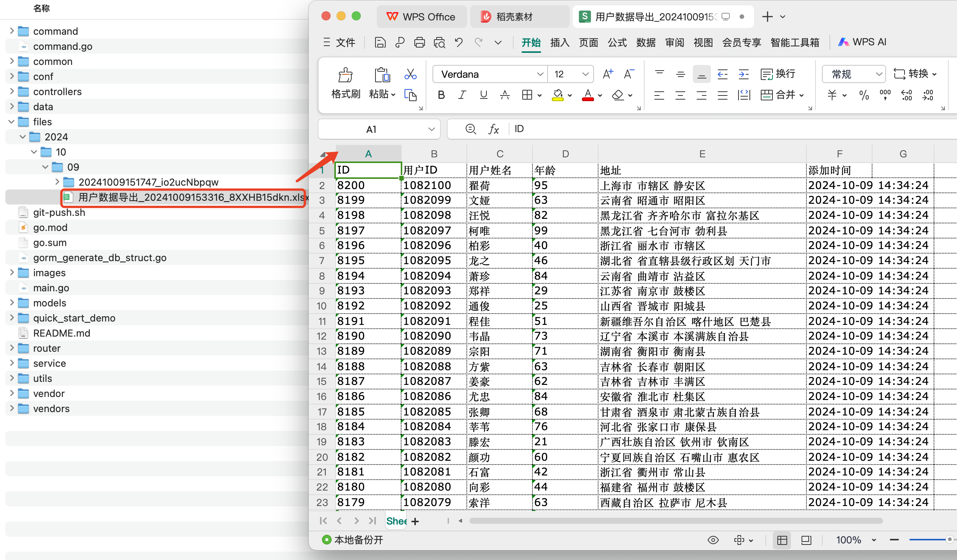This screenshot has width=957, height=560.
Task: Click the Clear format eraser icon
Action: [x=618, y=95]
